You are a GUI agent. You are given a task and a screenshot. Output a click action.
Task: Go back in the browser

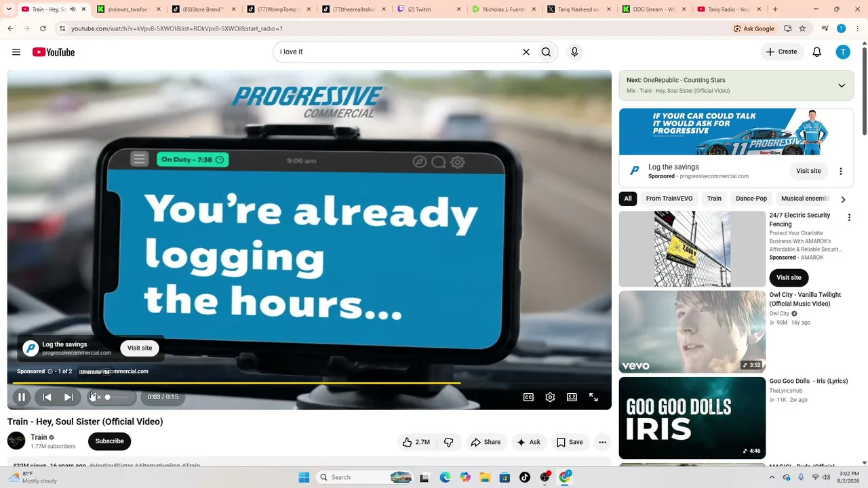pos(10,28)
